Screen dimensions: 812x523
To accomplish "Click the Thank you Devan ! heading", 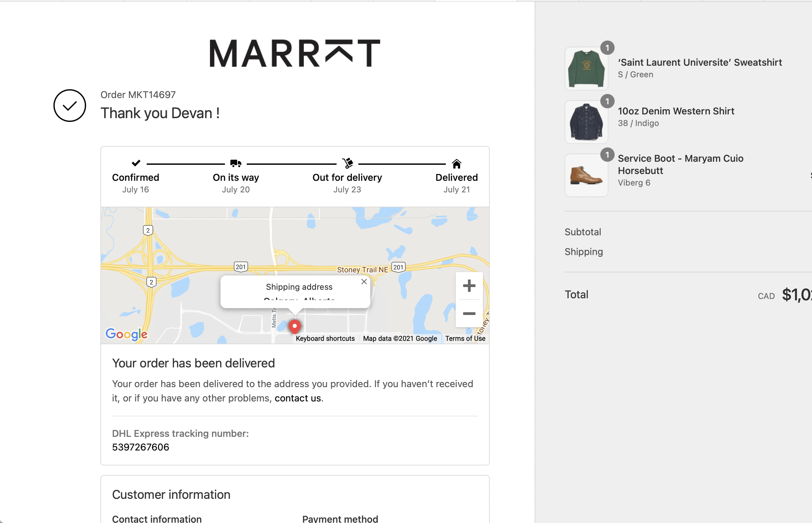I will [x=160, y=113].
